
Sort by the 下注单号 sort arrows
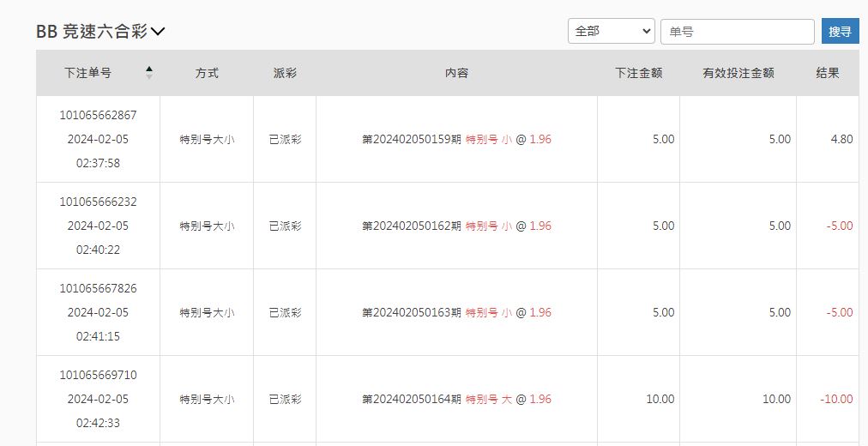coord(149,73)
